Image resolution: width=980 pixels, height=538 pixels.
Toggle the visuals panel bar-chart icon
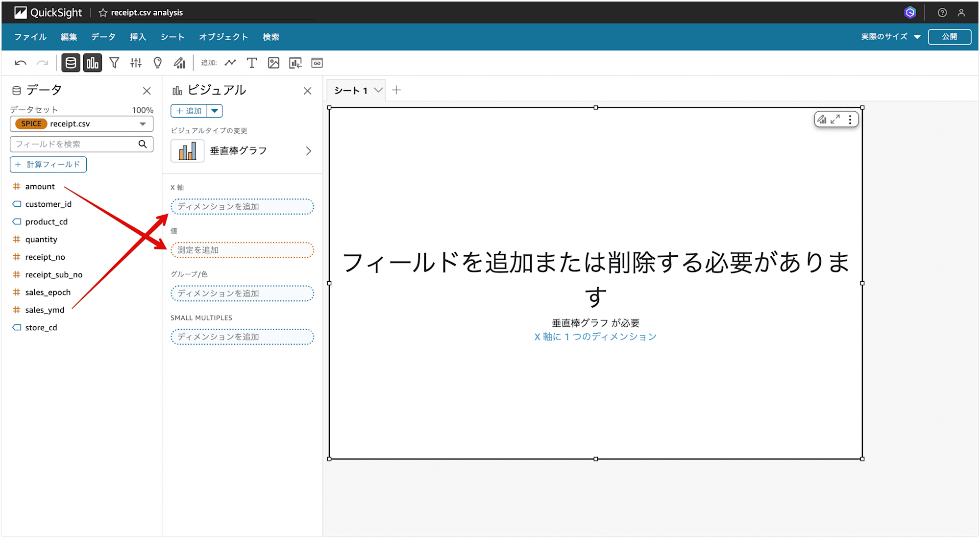93,63
